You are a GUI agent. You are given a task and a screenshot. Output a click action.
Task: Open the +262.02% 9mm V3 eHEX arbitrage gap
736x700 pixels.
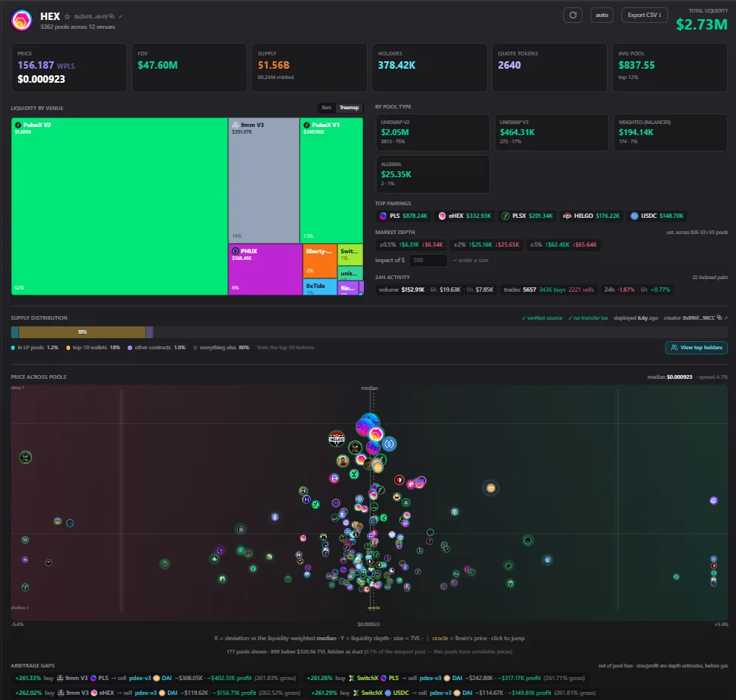(x=158, y=693)
